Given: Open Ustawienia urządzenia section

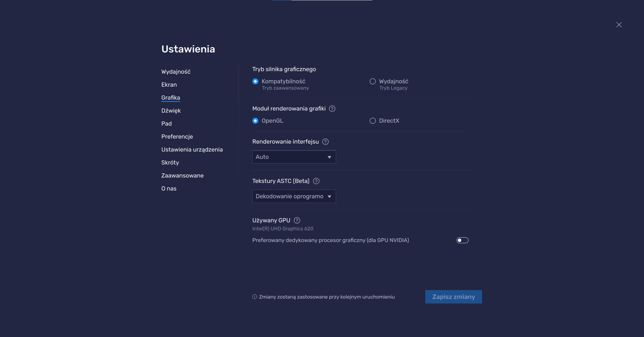Looking at the screenshot, I should (192, 150).
